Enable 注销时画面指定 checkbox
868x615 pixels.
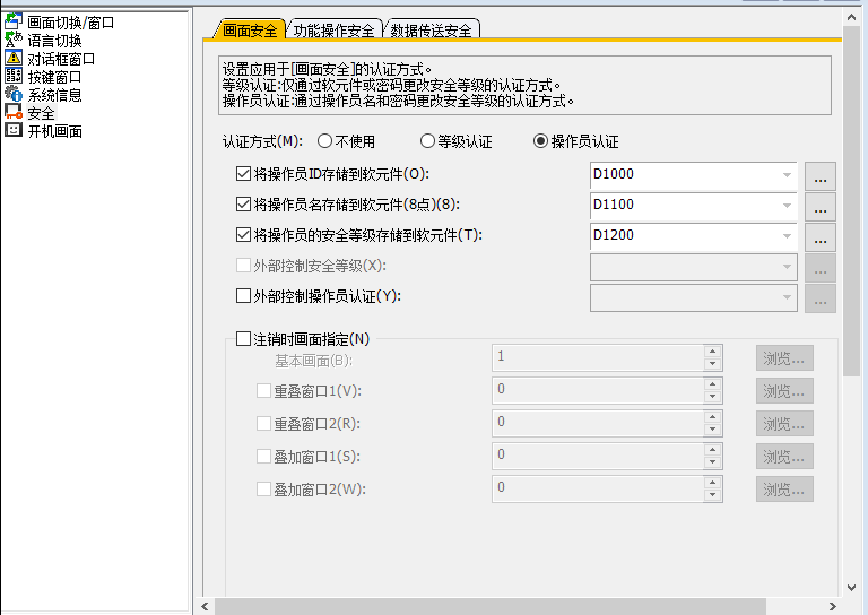243,339
